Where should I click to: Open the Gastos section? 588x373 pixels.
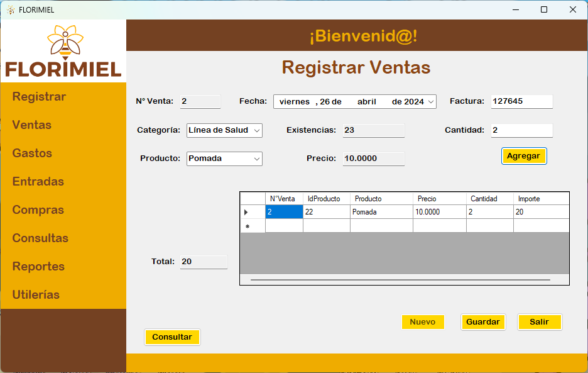pyautogui.click(x=32, y=153)
